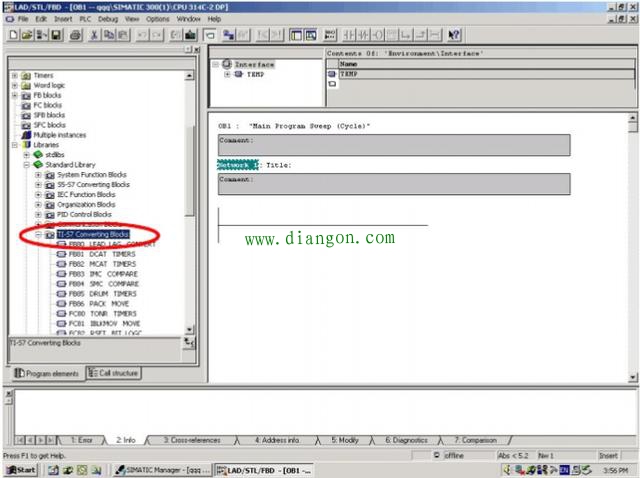Screen dimensions: 640x478
Task: Click the Network 1 comment field
Action: point(394,184)
